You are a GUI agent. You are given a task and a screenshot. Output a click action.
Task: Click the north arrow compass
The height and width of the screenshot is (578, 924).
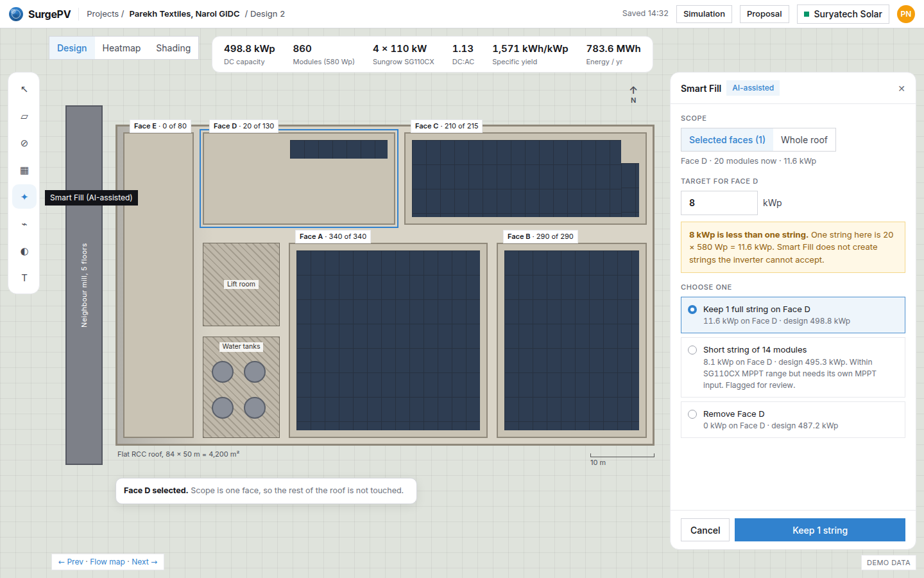pyautogui.click(x=633, y=94)
